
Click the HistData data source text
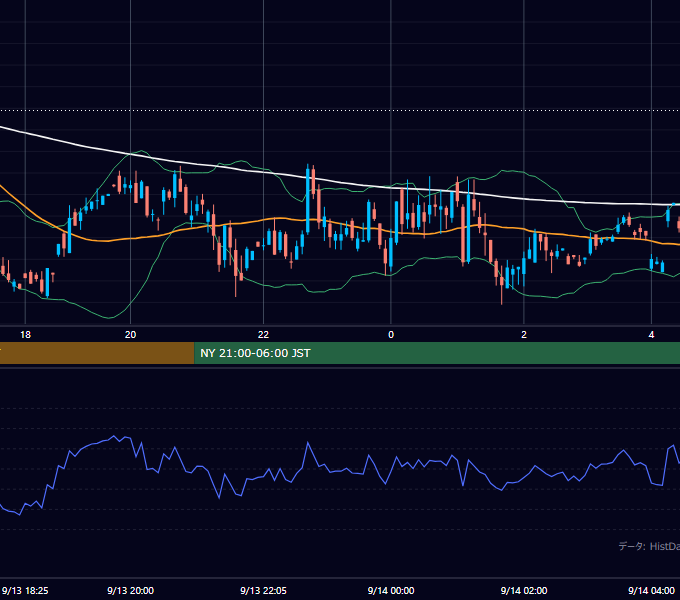[649, 546]
